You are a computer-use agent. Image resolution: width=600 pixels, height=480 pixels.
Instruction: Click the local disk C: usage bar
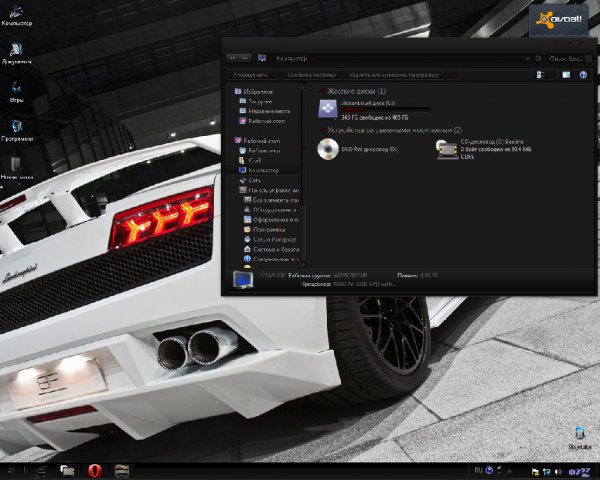point(385,110)
